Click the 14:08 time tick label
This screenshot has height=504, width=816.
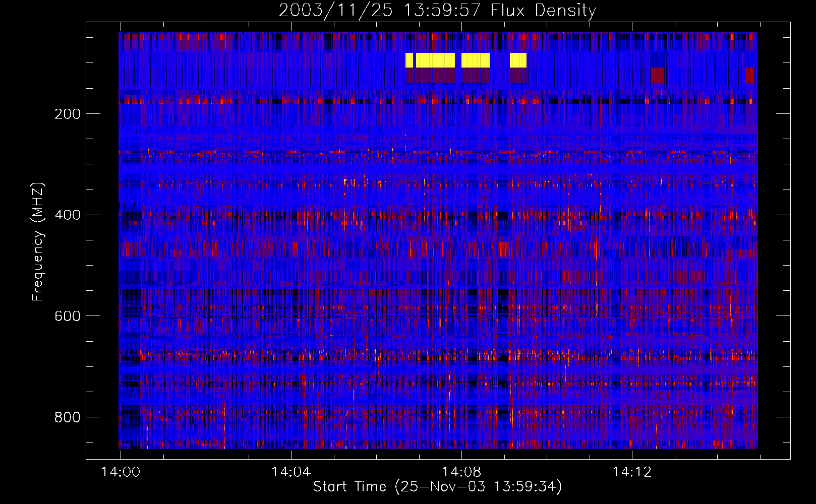point(461,472)
